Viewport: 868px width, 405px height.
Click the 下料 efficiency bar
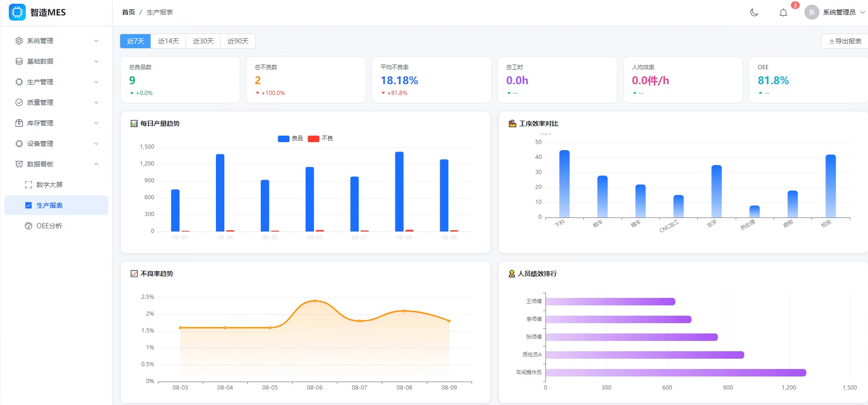[565, 184]
